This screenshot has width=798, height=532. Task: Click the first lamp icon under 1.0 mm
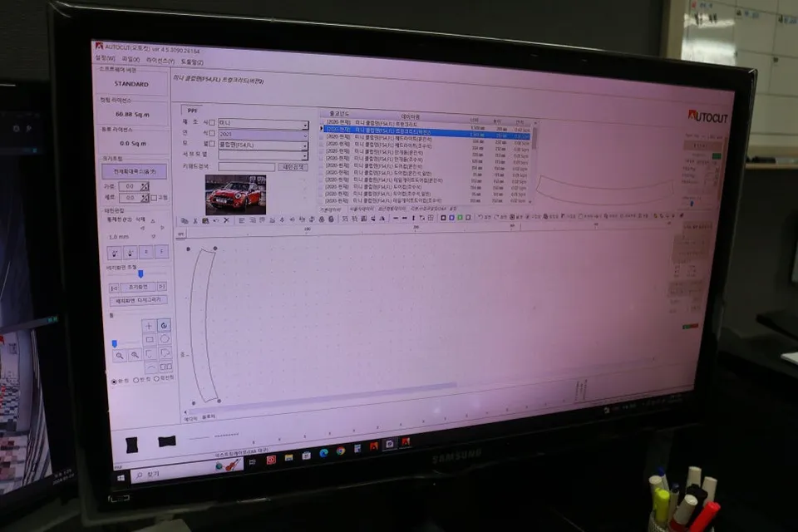point(115,253)
